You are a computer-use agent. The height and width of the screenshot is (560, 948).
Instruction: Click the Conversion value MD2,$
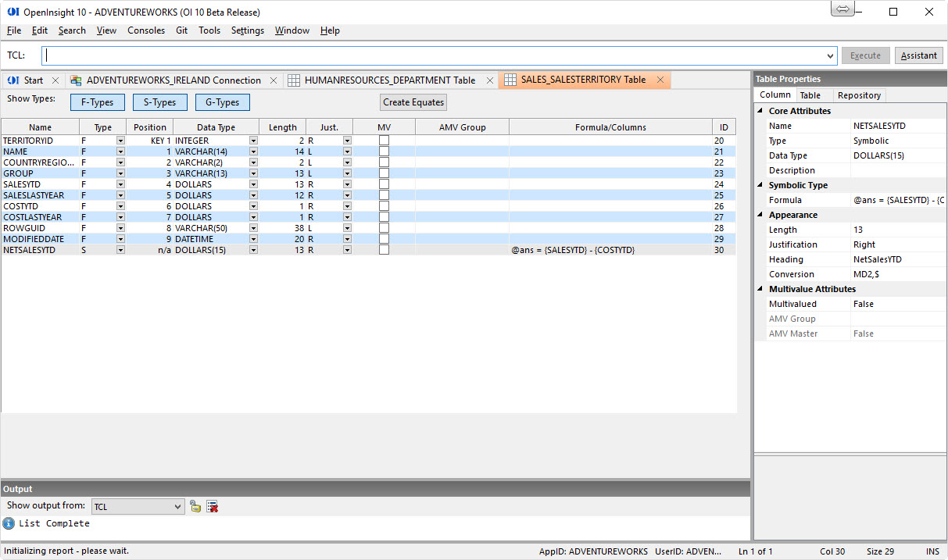tap(898, 274)
